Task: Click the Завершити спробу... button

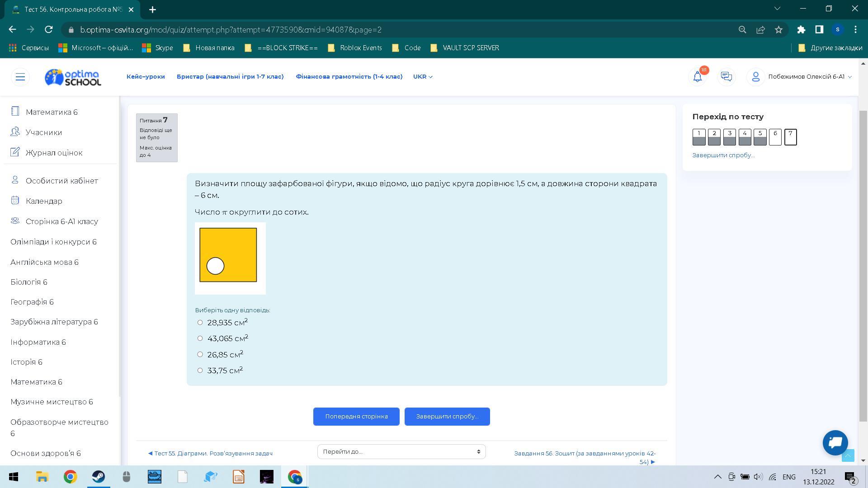Action: tap(447, 417)
